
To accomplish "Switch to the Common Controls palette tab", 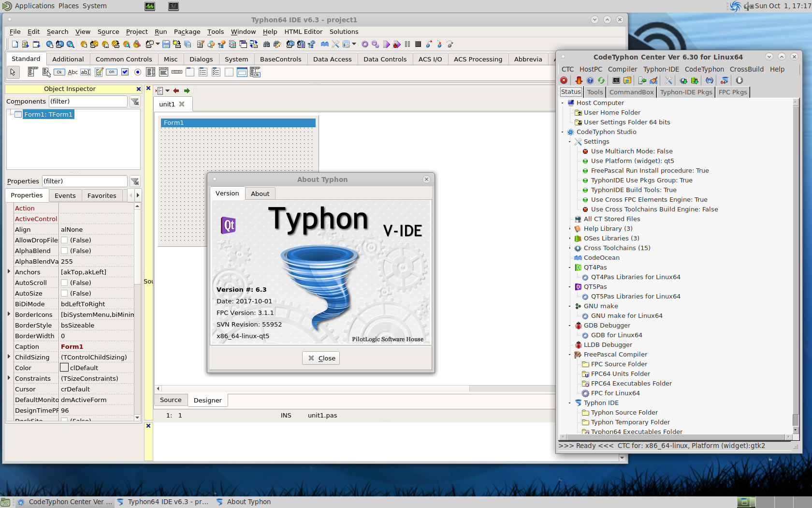I will point(124,59).
